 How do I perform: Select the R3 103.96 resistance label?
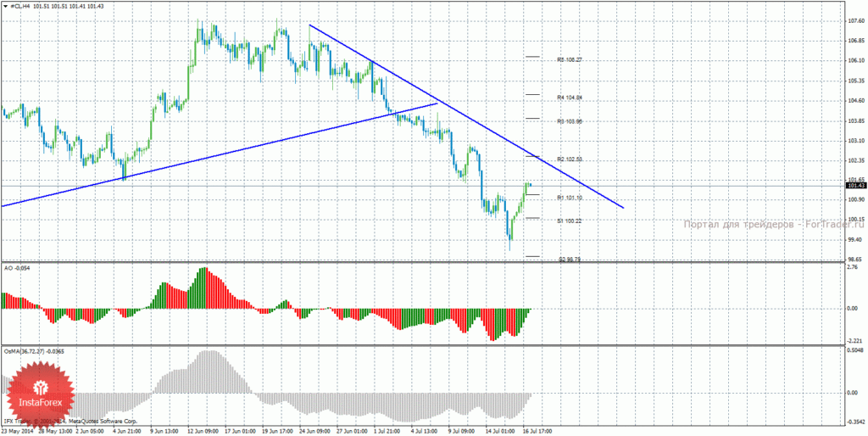click(x=570, y=121)
